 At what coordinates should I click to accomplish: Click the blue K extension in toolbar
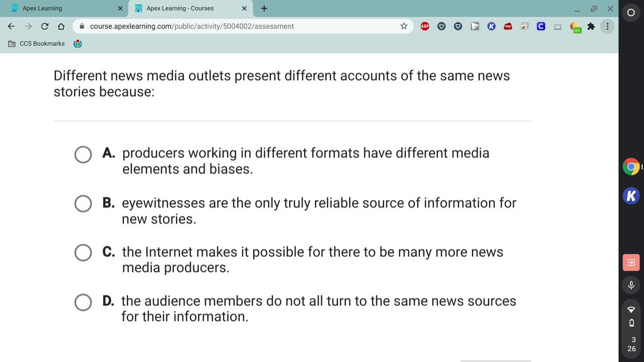491,26
